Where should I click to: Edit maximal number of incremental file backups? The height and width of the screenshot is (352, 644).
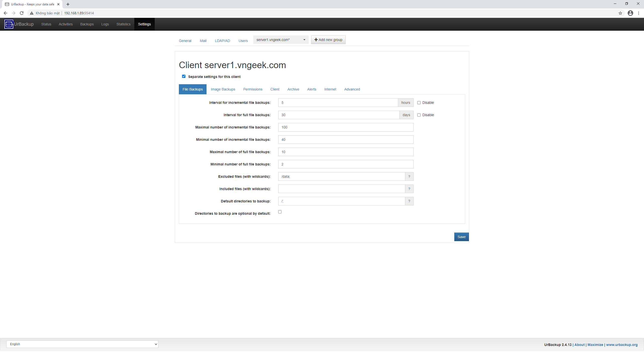tap(346, 127)
